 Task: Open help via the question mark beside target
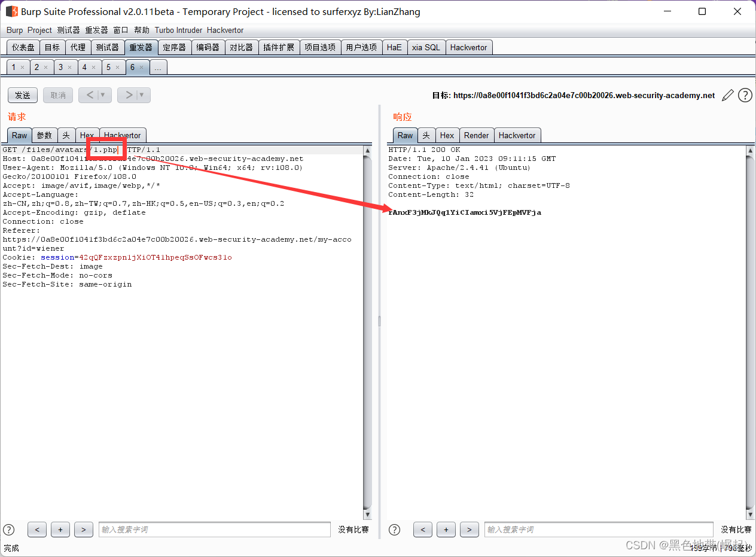tap(745, 95)
